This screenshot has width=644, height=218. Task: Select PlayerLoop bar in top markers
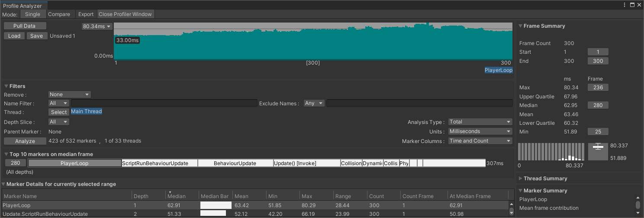click(74, 163)
